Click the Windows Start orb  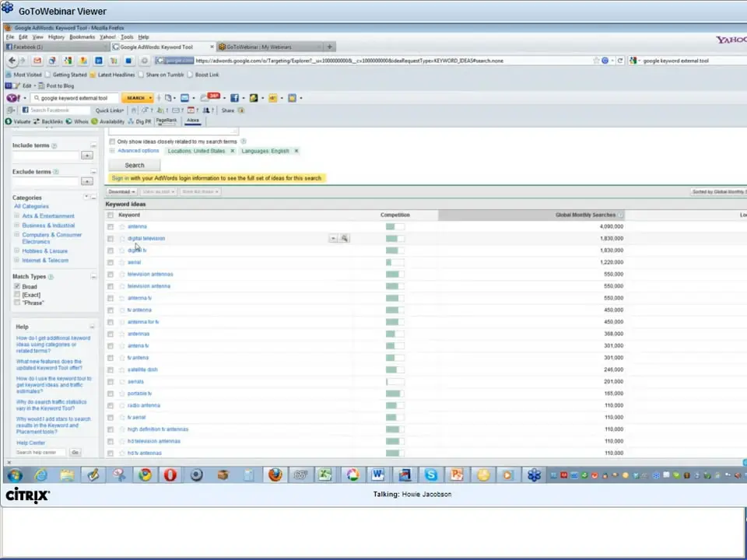point(15,475)
